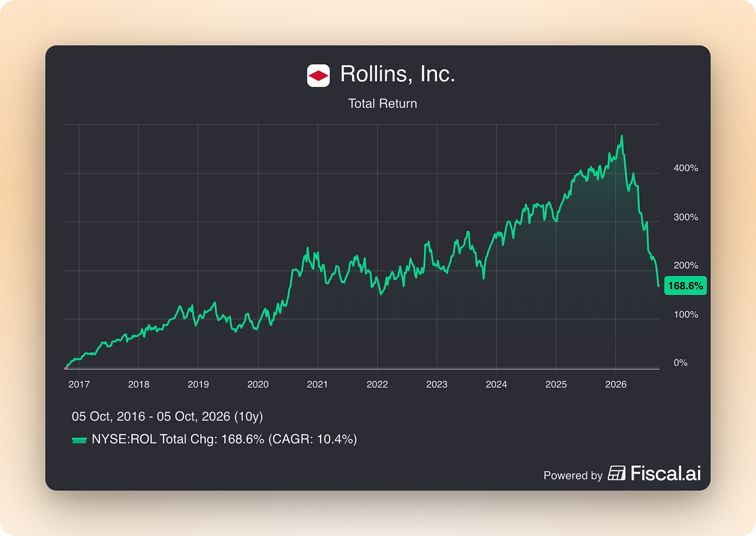Click the NYSE:ROL Total Chg legend text
The height and width of the screenshot is (536, 756).
coord(224,439)
